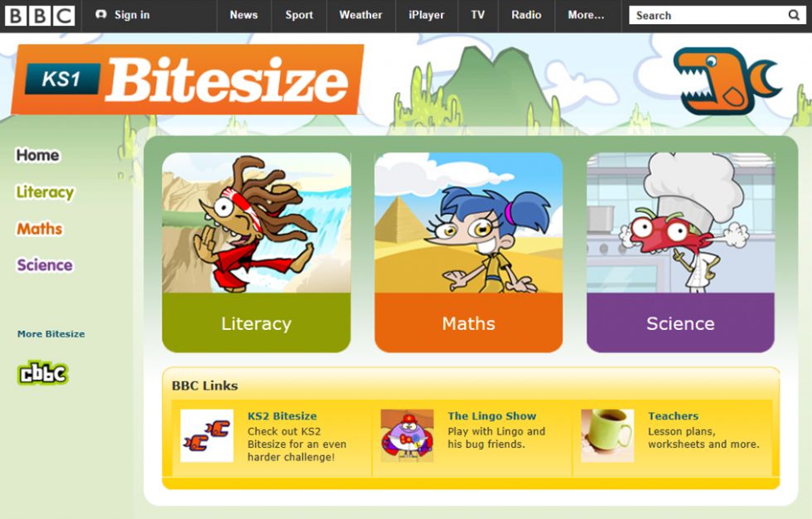The height and width of the screenshot is (519, 812).
Task: Open the KS2 Bitesize fish thumbnail
Action: (206, 435)
